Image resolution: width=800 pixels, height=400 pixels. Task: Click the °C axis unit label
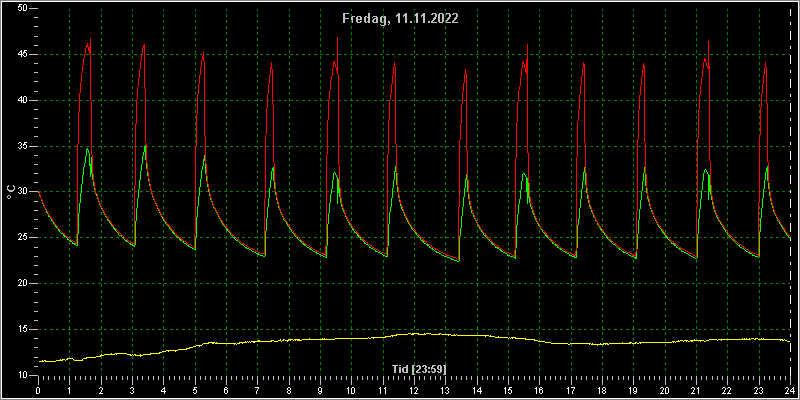click(x=11, y=192)
